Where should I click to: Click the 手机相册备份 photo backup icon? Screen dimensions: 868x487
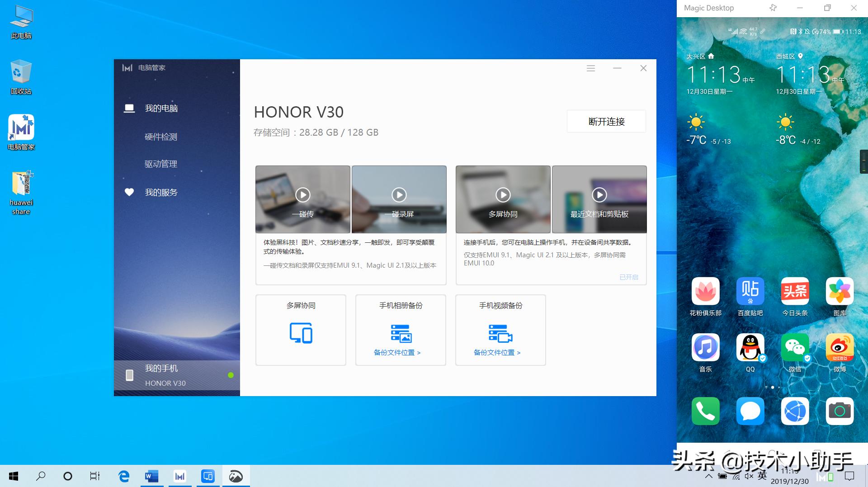[401, 333]
